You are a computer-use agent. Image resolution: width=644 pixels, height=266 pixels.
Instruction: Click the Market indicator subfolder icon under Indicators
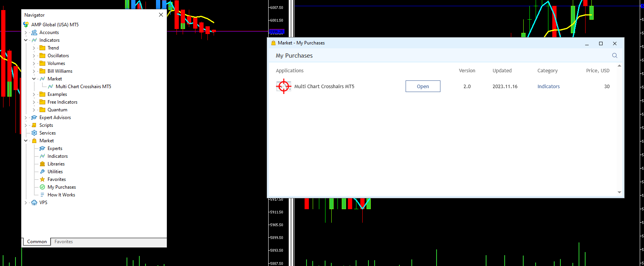tap(43, 79)
